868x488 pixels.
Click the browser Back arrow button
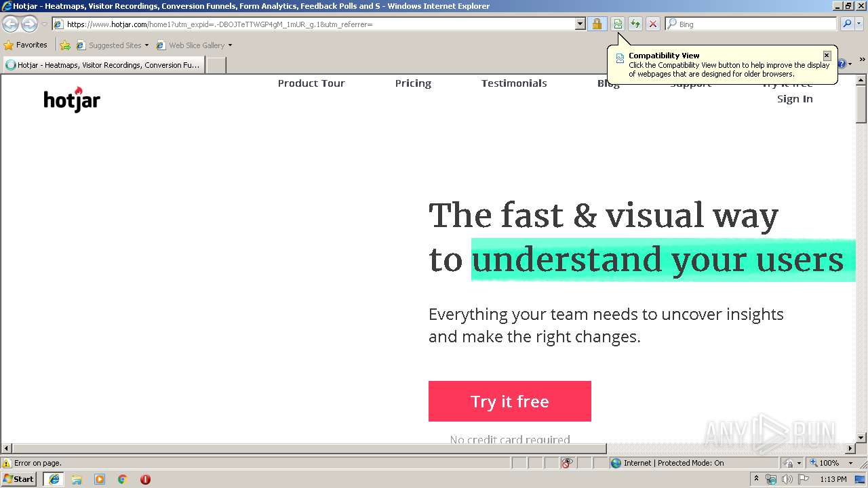pos(11,24)
